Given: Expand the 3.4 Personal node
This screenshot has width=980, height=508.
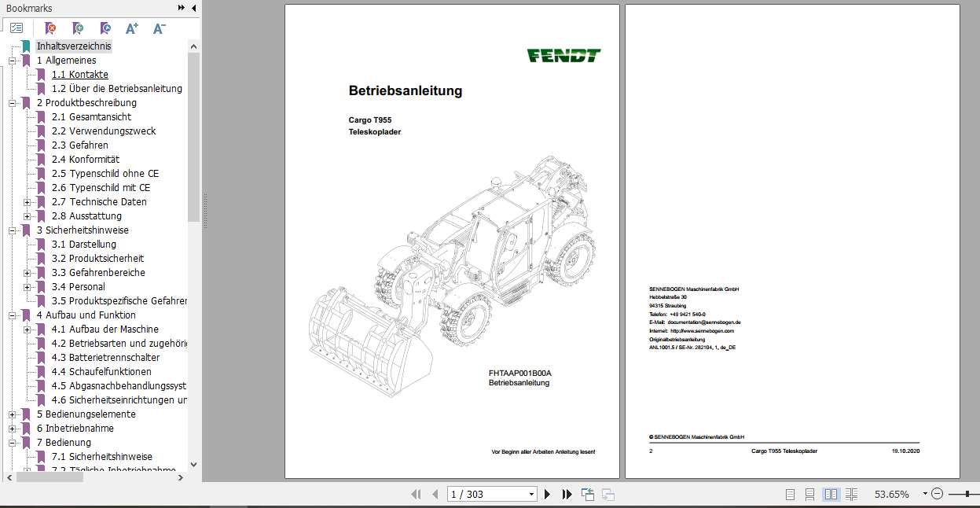Looking at the screenshot, I should [x=28, y=287].
